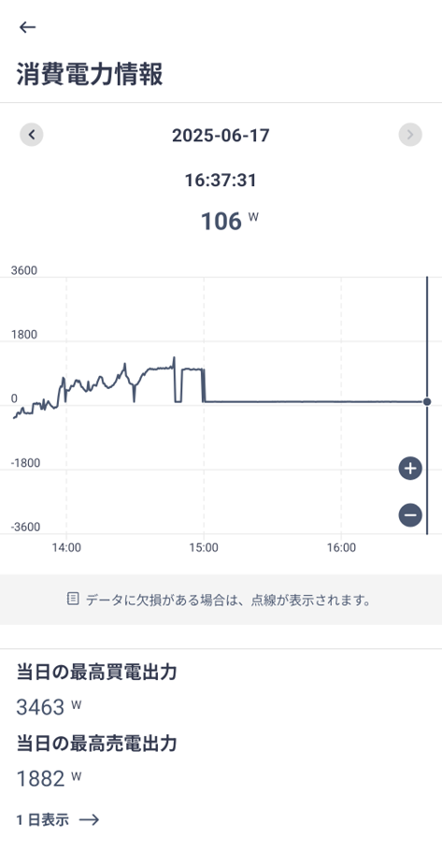442x868 pixels.
Task: Click the arrow next to 1日表示
Action: [89, 820]
